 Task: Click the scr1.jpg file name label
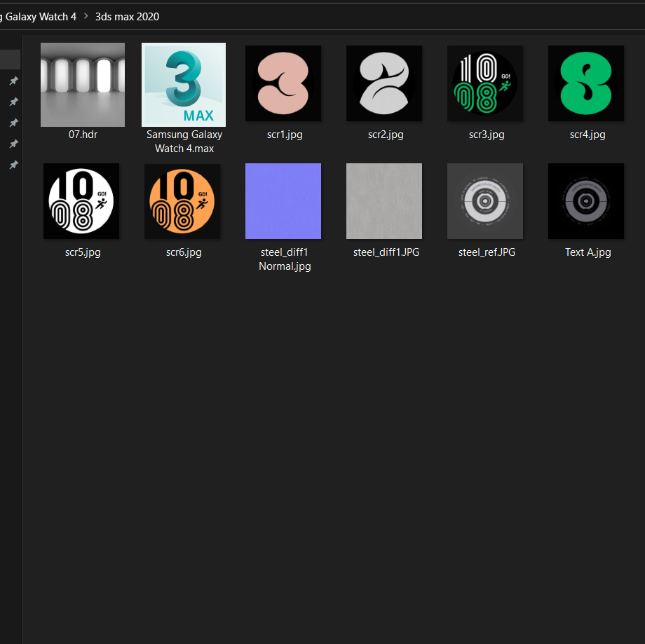[285, 135]
